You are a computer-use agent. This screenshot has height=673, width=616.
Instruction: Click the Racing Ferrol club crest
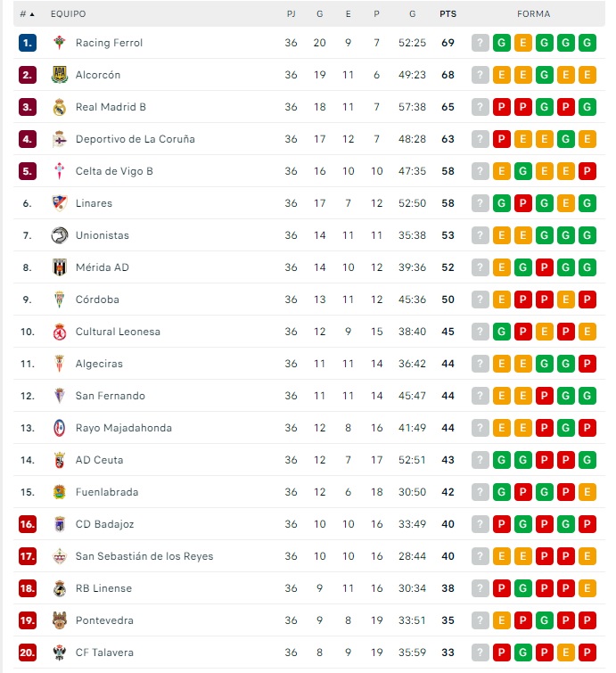[x=60, y=43]
